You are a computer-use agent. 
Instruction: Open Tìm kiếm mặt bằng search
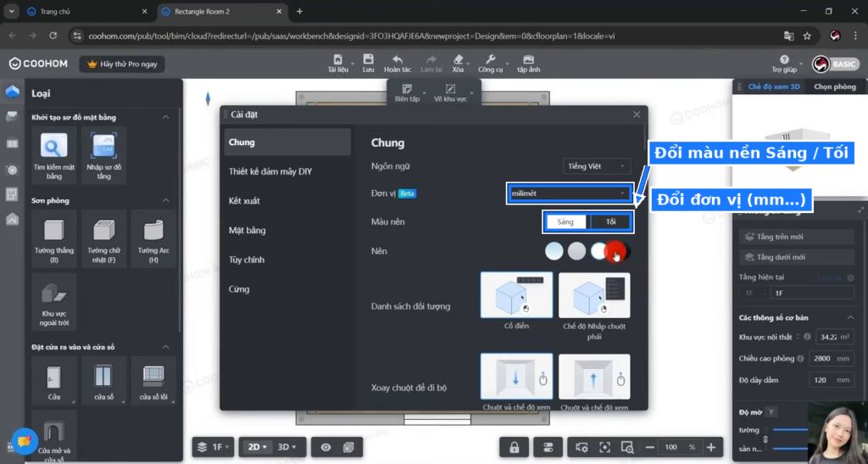[53, 155]
